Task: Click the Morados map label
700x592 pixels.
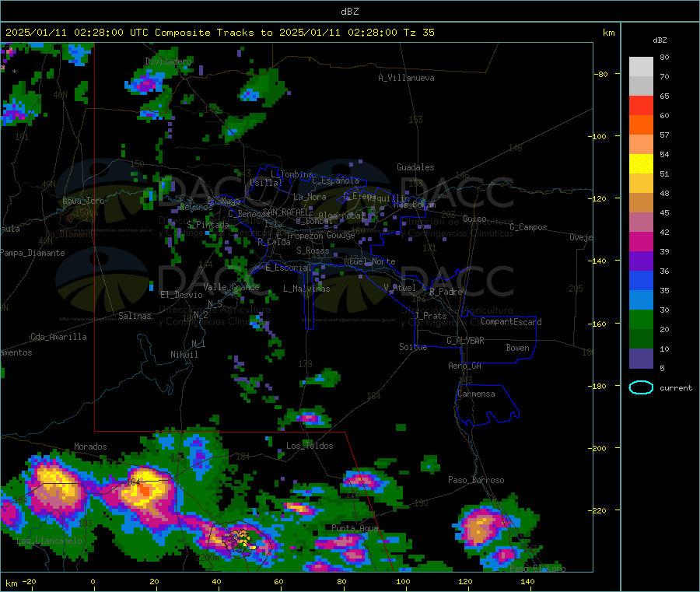Action: coord(90,447)
